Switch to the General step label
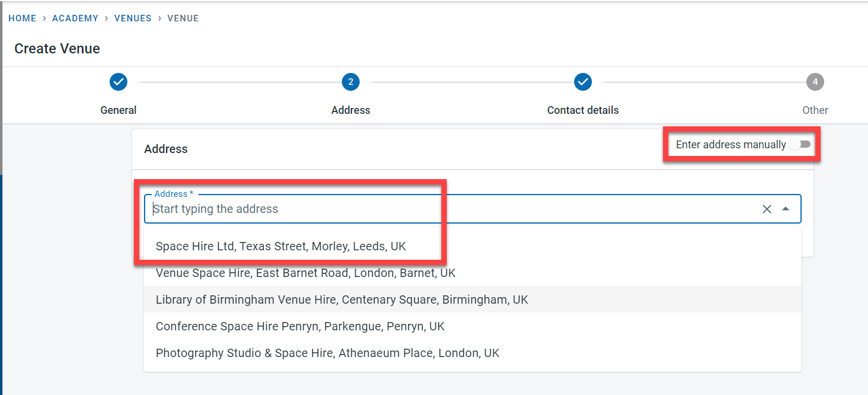 tap(118, 110)
